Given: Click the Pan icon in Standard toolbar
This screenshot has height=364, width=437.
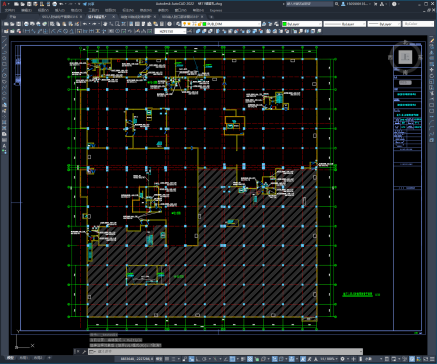Looking at the screenshot, I should point(105,24).
